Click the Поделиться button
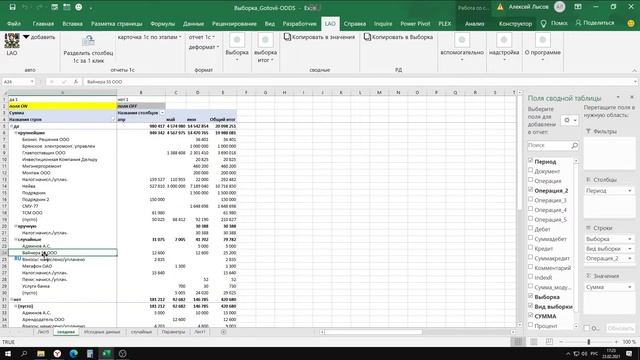 (595, 23)
